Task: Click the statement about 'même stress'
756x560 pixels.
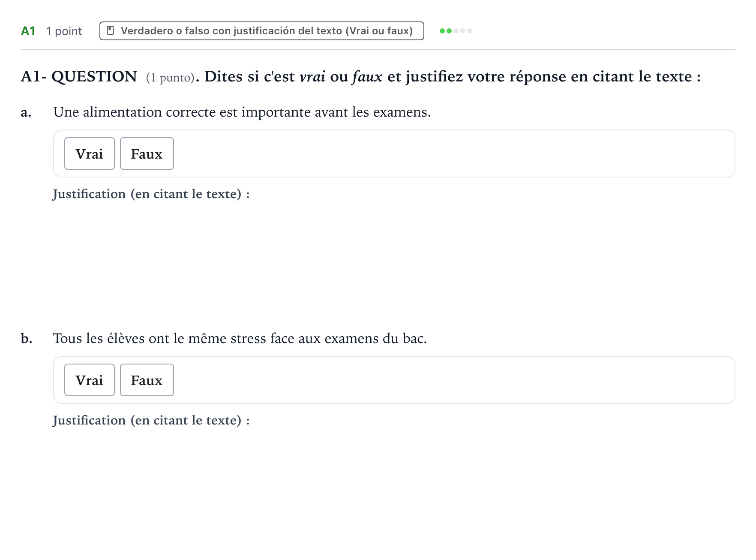Action: click(x=240, y=338)
